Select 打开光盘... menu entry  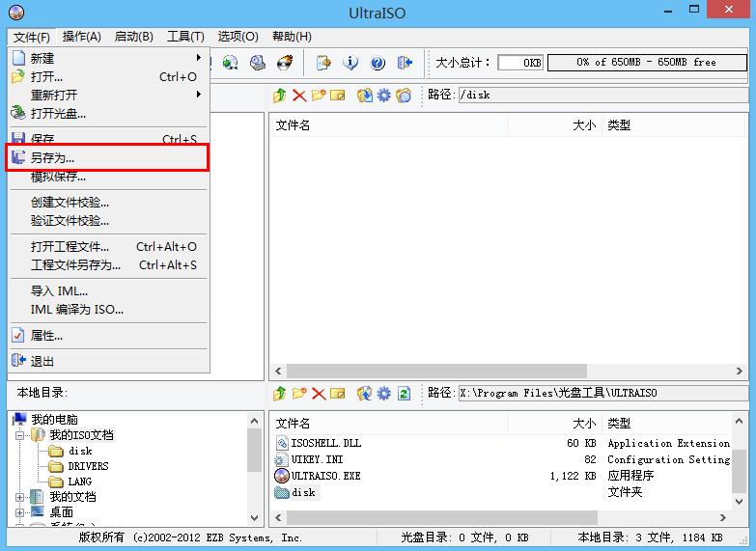pos(108,113)
